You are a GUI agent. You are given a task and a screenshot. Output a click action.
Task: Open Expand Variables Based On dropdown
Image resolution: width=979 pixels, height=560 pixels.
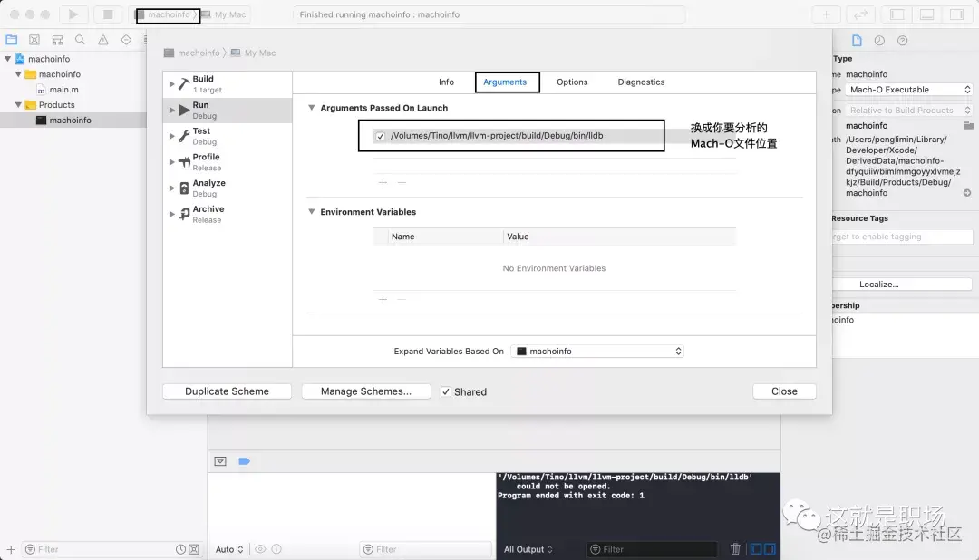597,351
